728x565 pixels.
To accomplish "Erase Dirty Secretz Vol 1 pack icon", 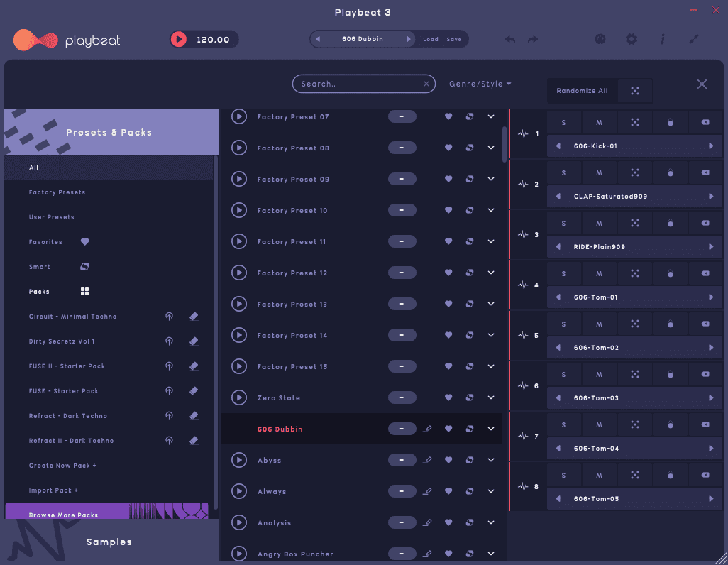I will tap(194, 341).
